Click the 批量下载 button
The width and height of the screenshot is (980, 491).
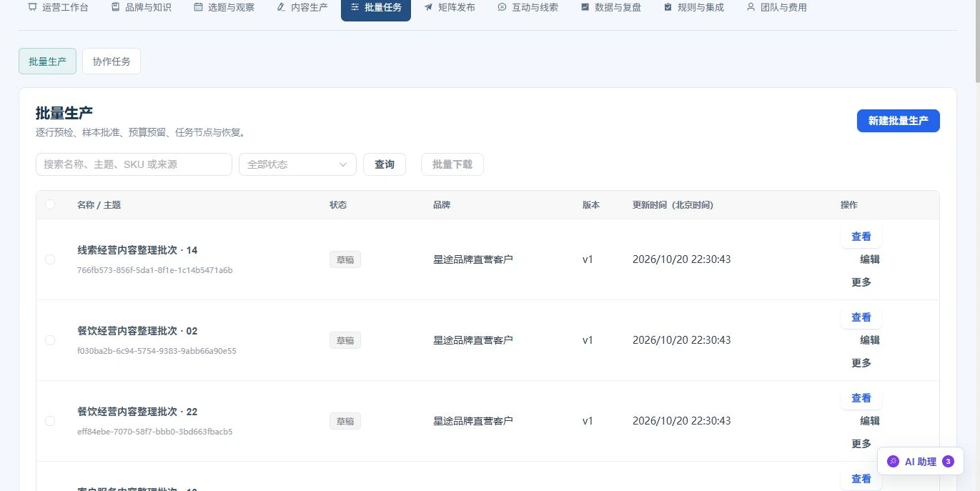pos(452,164)
